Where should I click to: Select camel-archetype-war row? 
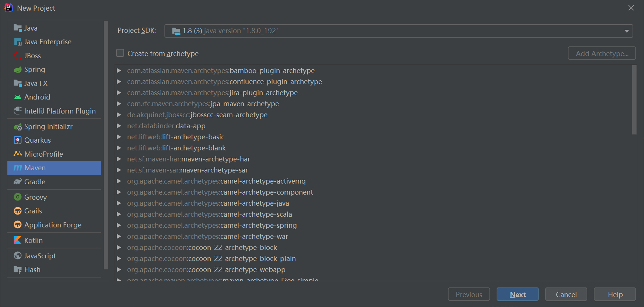point(373,236)
